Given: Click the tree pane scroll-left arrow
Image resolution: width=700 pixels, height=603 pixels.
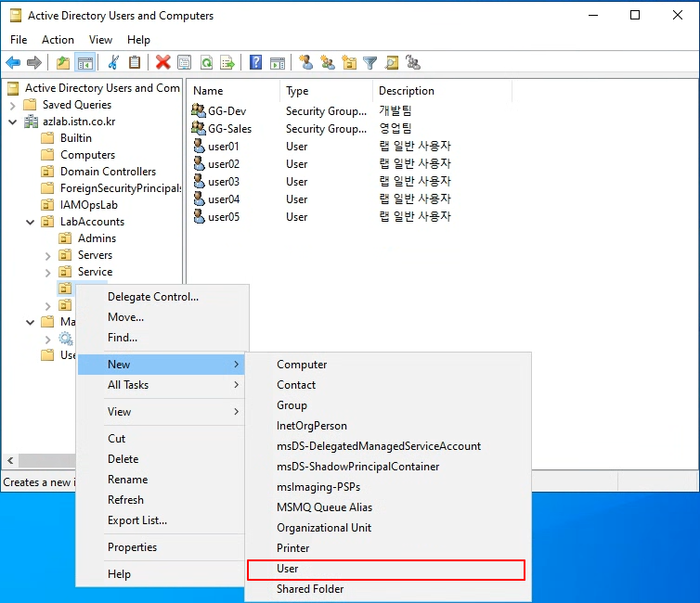Looking at the screenshot, I should tap(11, 460).
